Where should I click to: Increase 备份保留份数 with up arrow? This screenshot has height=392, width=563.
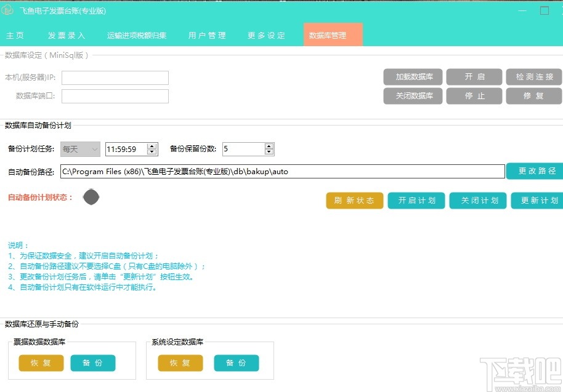point(269,146)
